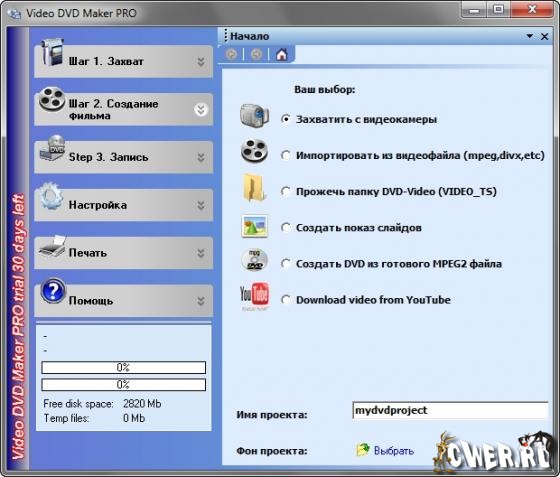Click the forward arrow in the Начало toolbar
The height and width of the screenshot is (477, 560).
point(256,55)
